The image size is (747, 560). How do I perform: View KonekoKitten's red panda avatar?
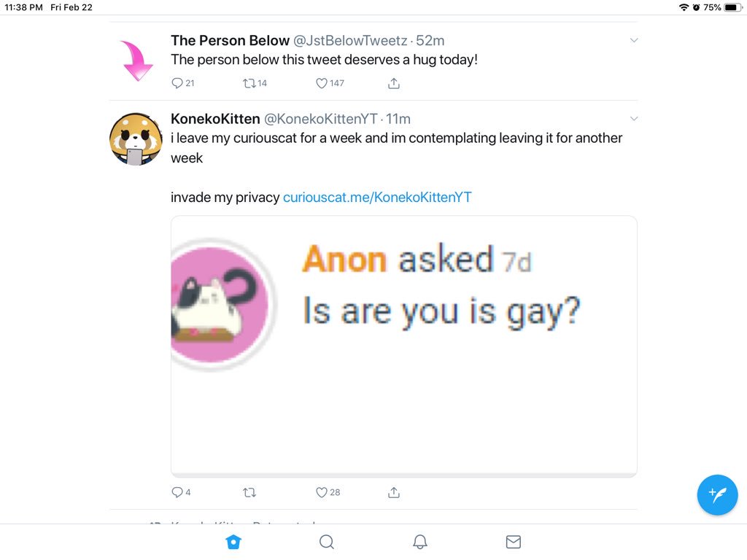(136, 139)
